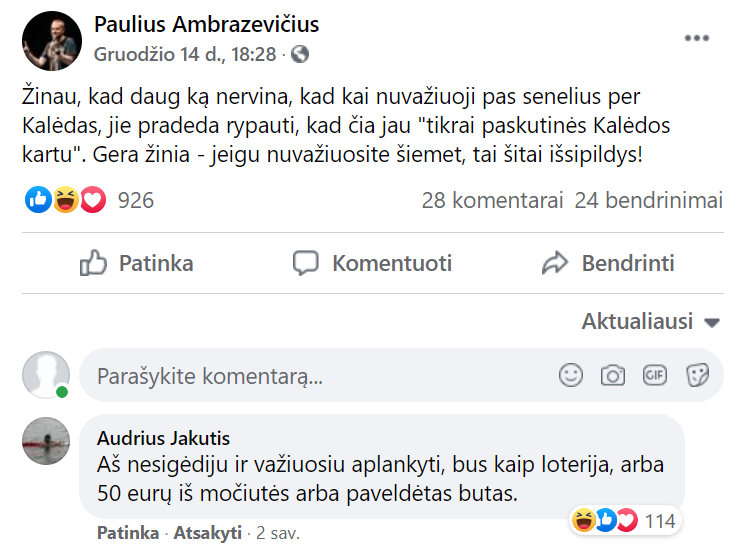
Task: Open Paulius Ambrazevičius profile name link
Action: tap(206, 24)
